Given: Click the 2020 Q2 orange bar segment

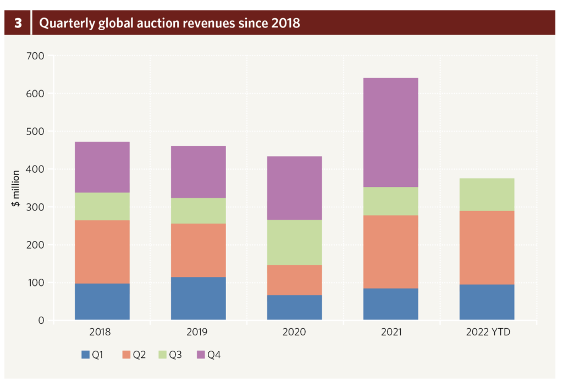Looking at the screenshot, I should (294, 280).
